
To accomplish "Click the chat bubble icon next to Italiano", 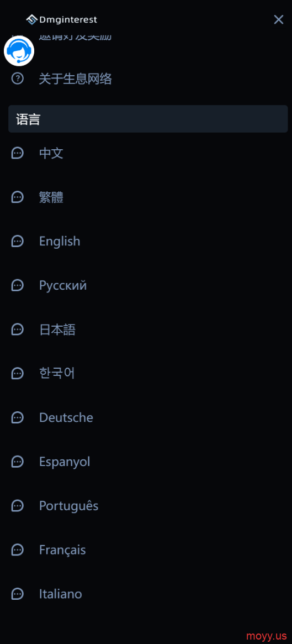I will (x=17, y=594).
